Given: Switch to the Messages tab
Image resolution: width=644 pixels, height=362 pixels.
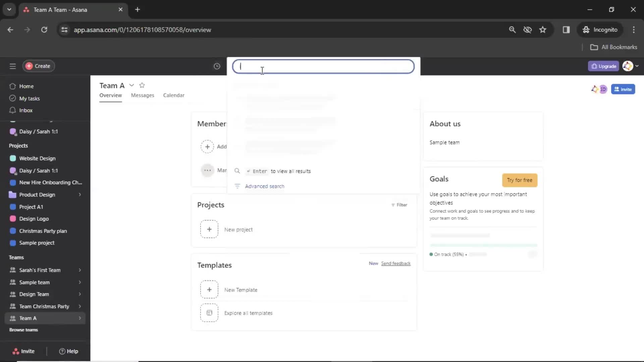Looking at the screenshot, I should [143, 95].
